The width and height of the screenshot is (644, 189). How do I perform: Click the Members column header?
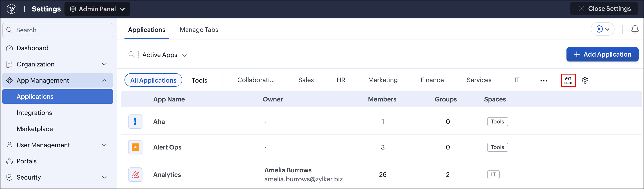pyautogui.click(x=382, y=99)
